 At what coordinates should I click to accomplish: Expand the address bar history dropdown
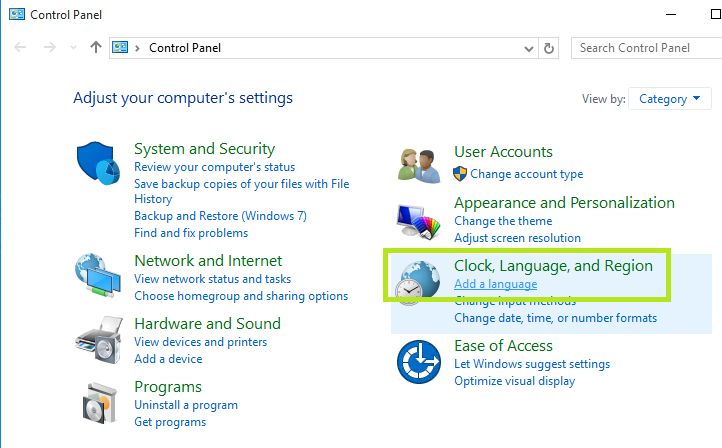528,48
